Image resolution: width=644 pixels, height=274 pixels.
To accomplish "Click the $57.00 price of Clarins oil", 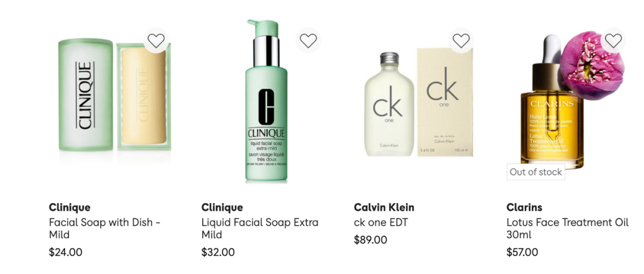I will point(523,252).
